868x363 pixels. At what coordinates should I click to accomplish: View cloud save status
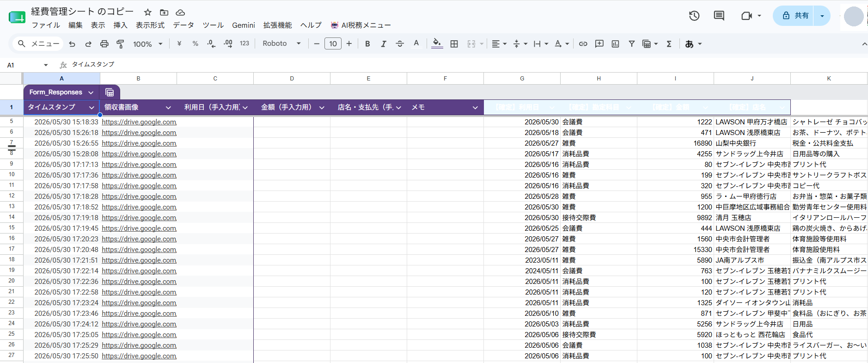click(180, 12)
